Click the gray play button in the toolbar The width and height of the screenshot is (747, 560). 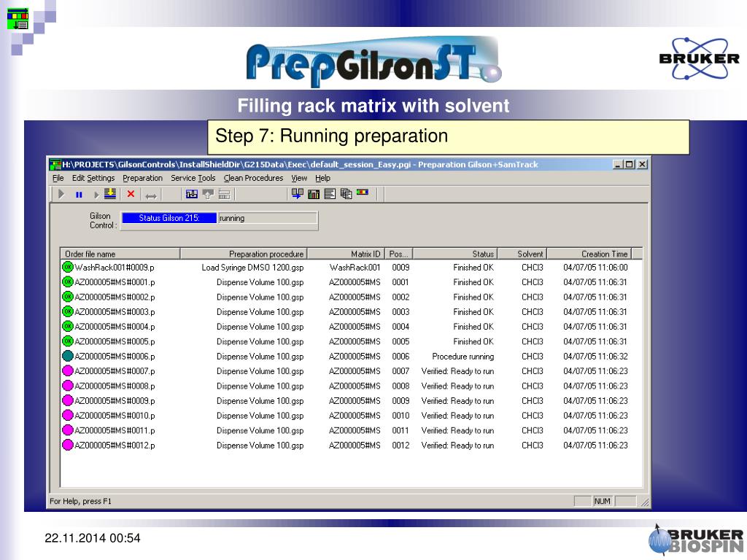click(x=61, y=194)
